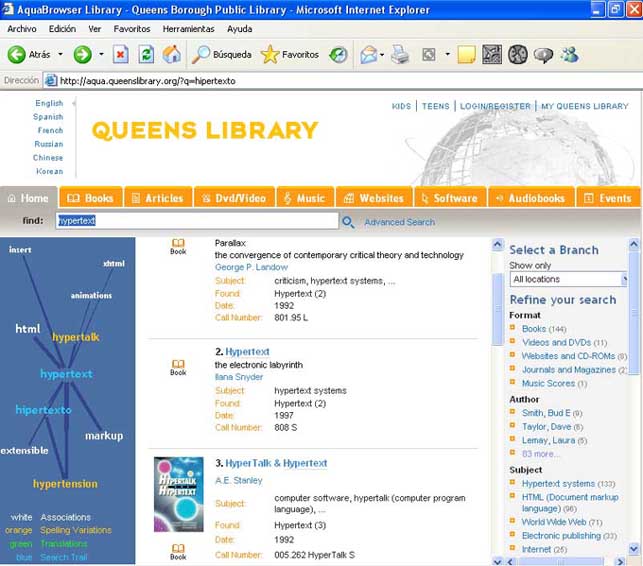The height and width of the screenshot is (566, 643).
Task: Click the TEENS link
Action: tap(436, 106)
